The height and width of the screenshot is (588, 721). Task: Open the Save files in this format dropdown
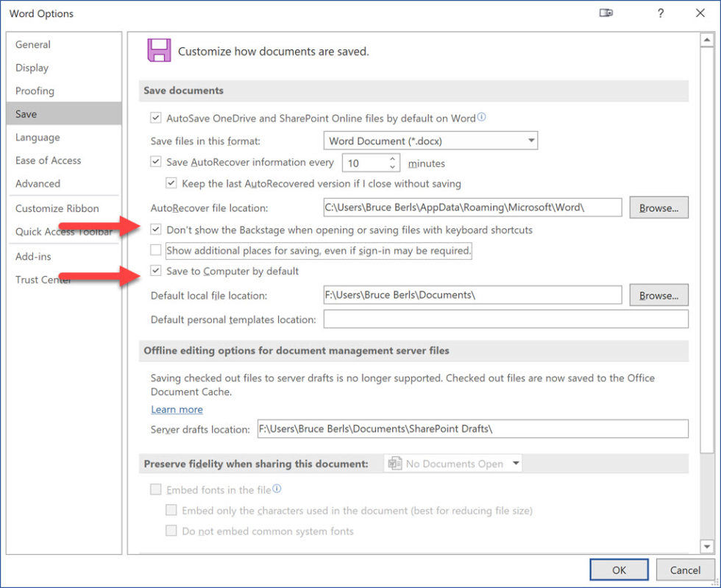click(532, 141)
